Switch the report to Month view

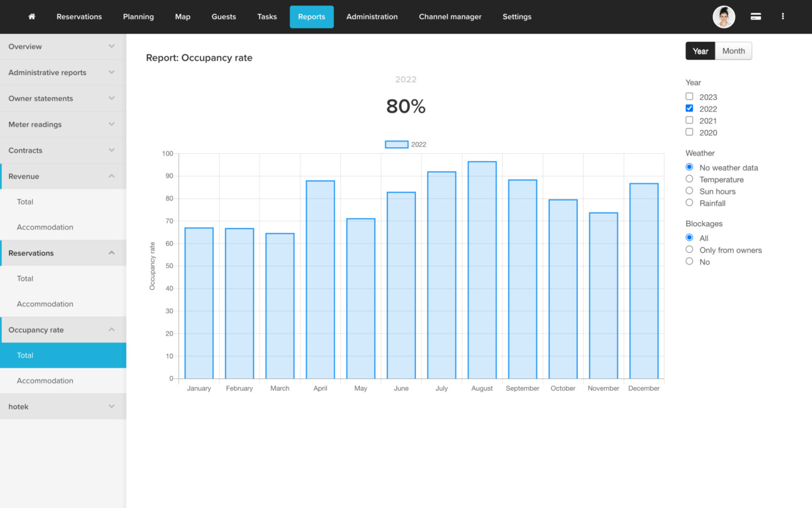[733, 51]
